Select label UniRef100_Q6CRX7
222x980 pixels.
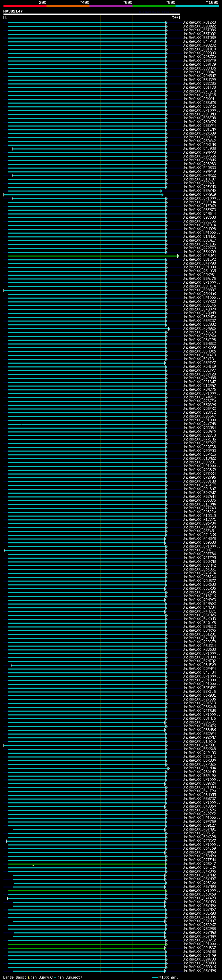(x=199, y=925)
